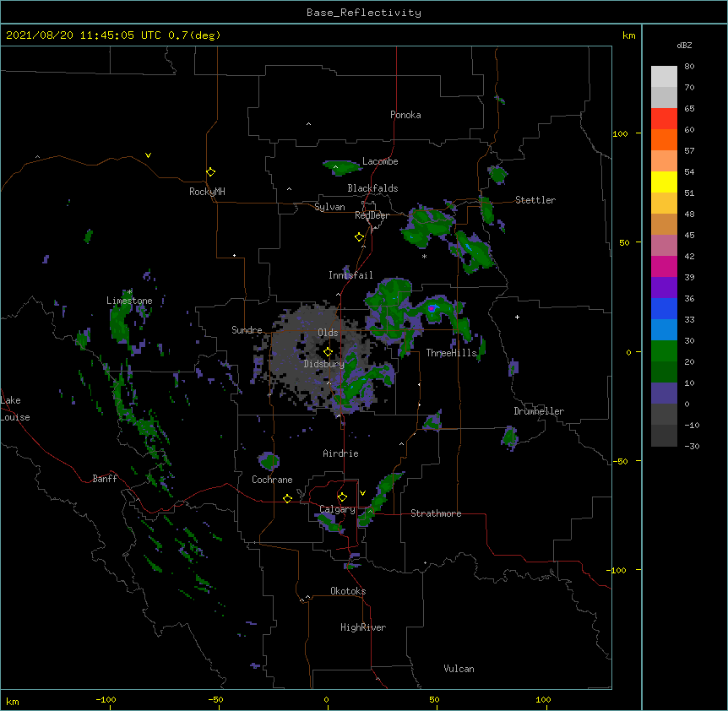Select the red 65 dBZ legend swatch

pyautogui.click(x=664, y=119)
